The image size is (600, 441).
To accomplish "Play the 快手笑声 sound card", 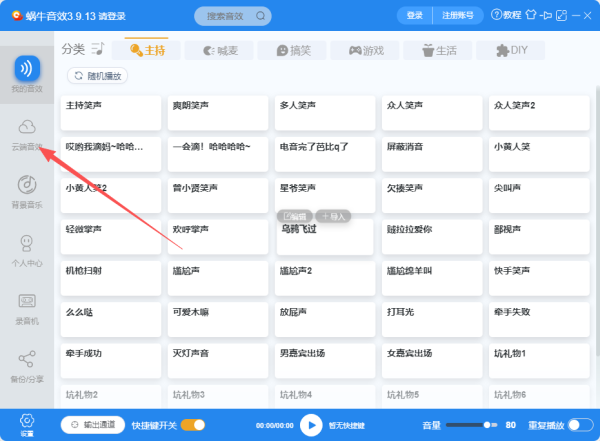I will tap(540, 278).
